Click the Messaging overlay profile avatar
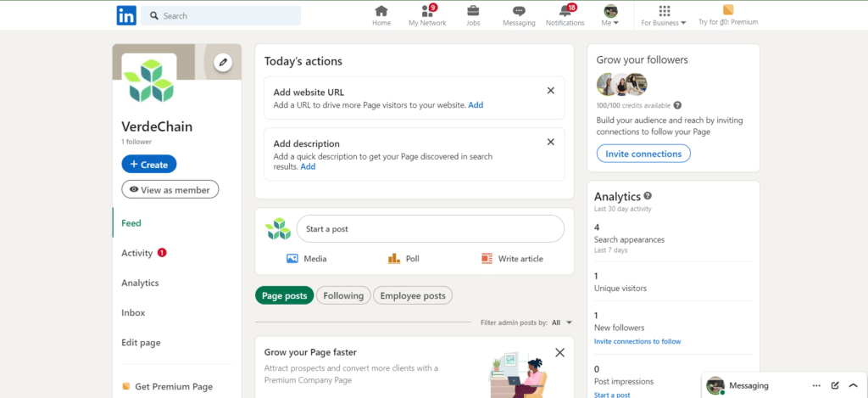This screenshot has height=398, width=868. coord(715,385)
